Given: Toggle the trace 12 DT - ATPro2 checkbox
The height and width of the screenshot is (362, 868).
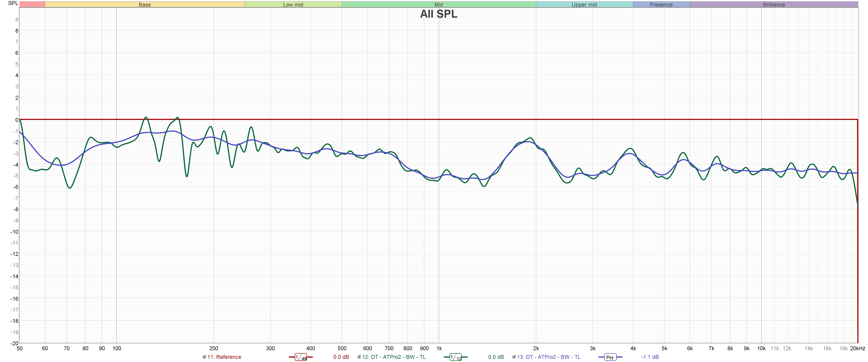Looking at the screenshot, I should (x=359, y=357).
